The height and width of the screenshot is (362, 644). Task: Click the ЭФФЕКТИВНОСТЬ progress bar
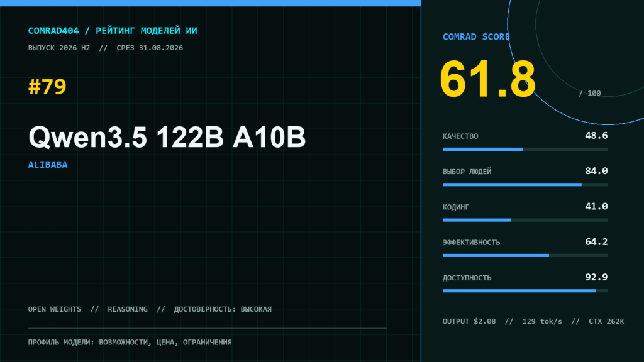[525, 256]
